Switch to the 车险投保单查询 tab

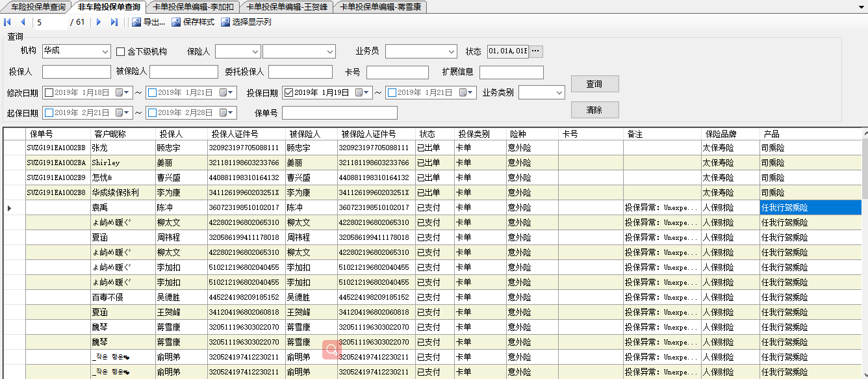[x=38, y=7]
